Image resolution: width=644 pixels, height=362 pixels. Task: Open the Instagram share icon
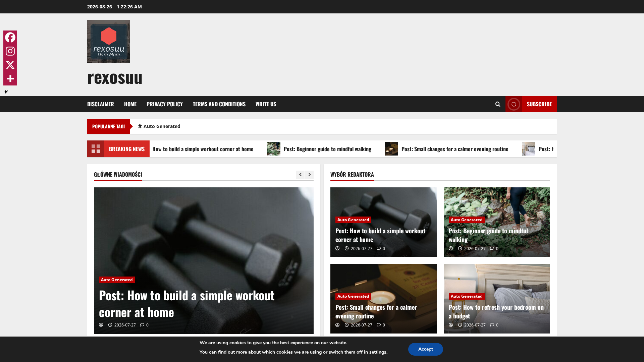[10, 51]
